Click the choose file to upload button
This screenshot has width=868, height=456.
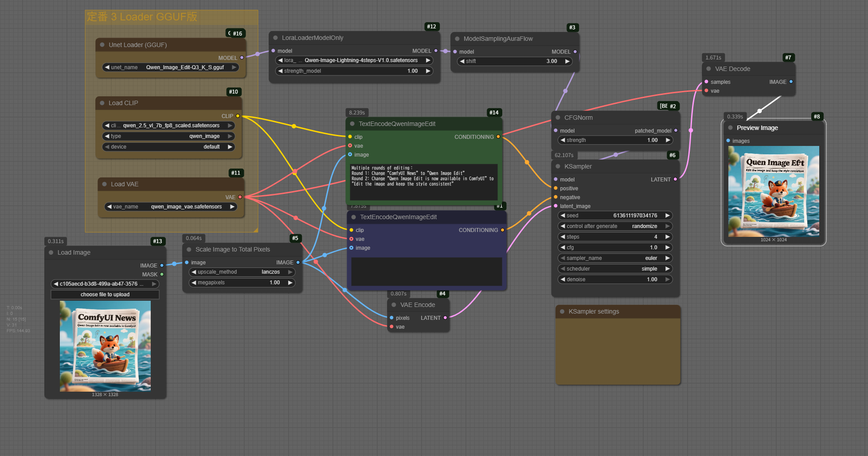coord(105,295)
